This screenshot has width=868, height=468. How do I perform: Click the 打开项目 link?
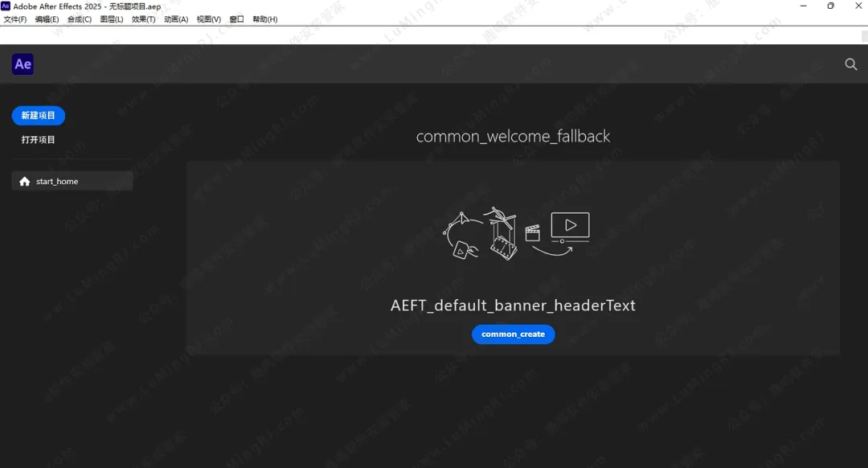point(38,140)
